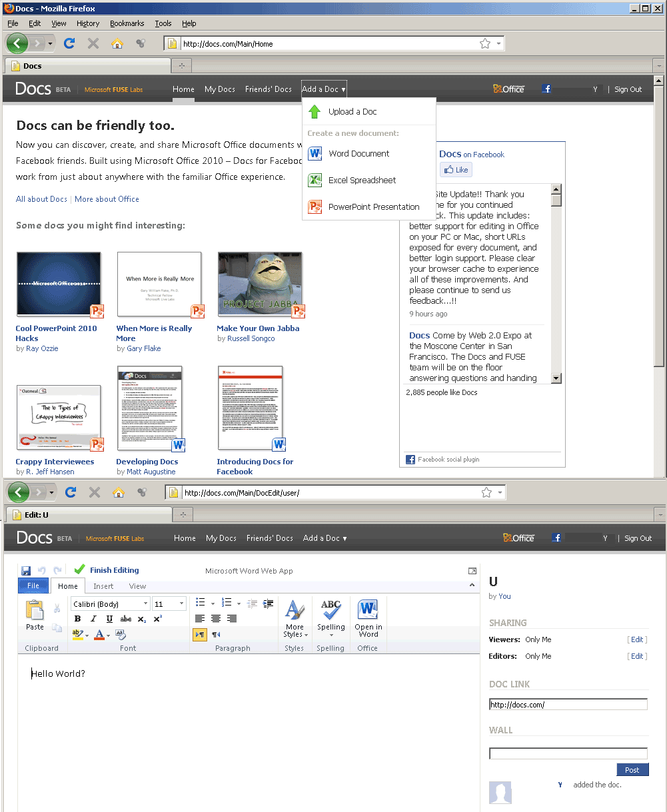The width and height of the screenshot is (667, 812).
Task: Switch to the Insert ribbon tab
Action: tap(103, 586)
